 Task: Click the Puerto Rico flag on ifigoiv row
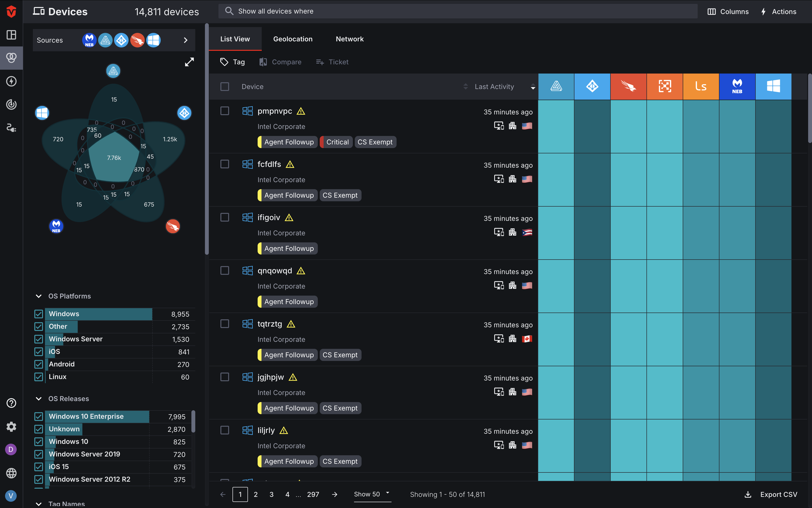527,232
